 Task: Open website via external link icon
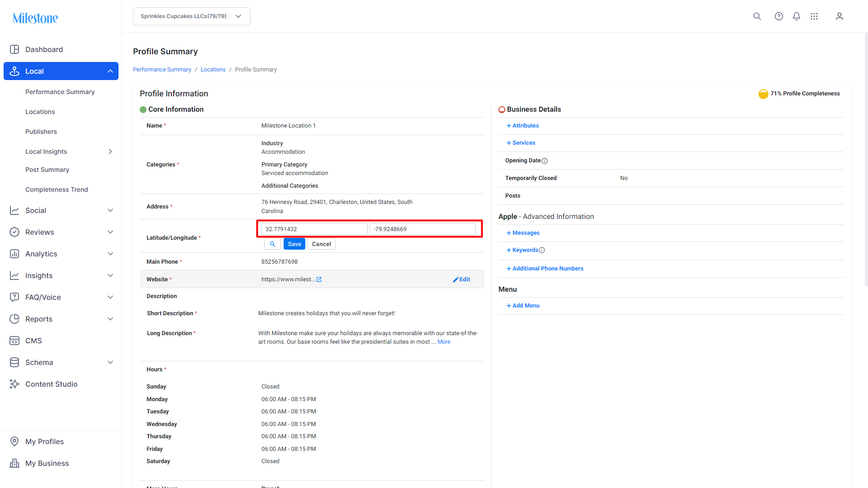pyautogui.click(x=319, y=280)
